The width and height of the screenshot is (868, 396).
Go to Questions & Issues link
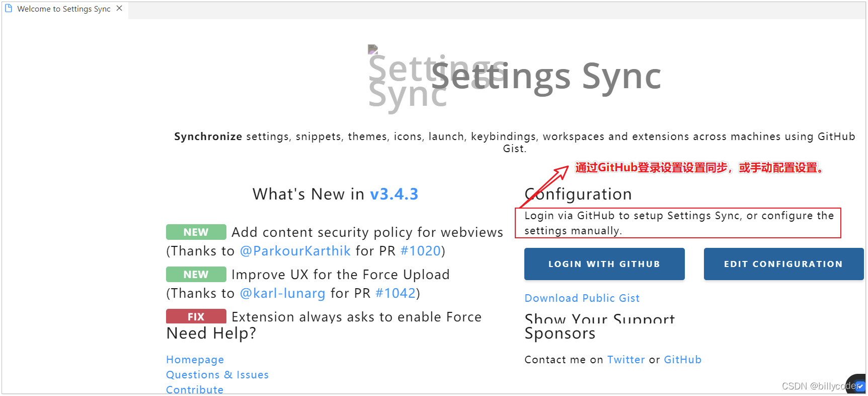[217, 375]
